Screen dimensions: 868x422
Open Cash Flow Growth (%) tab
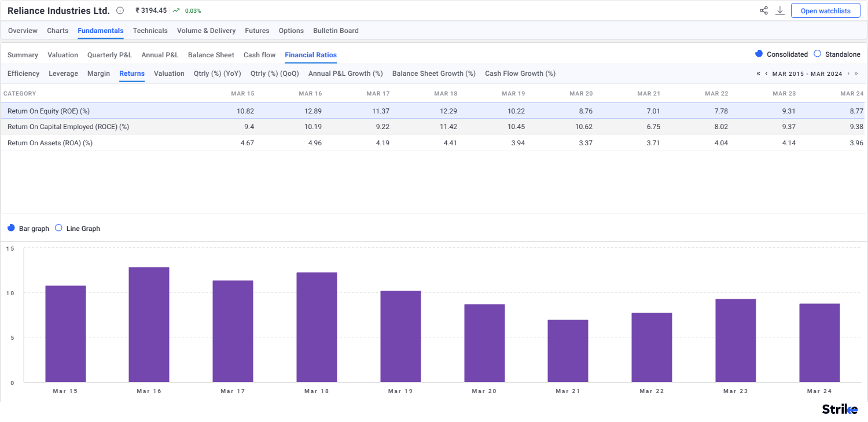pos(520,74)
